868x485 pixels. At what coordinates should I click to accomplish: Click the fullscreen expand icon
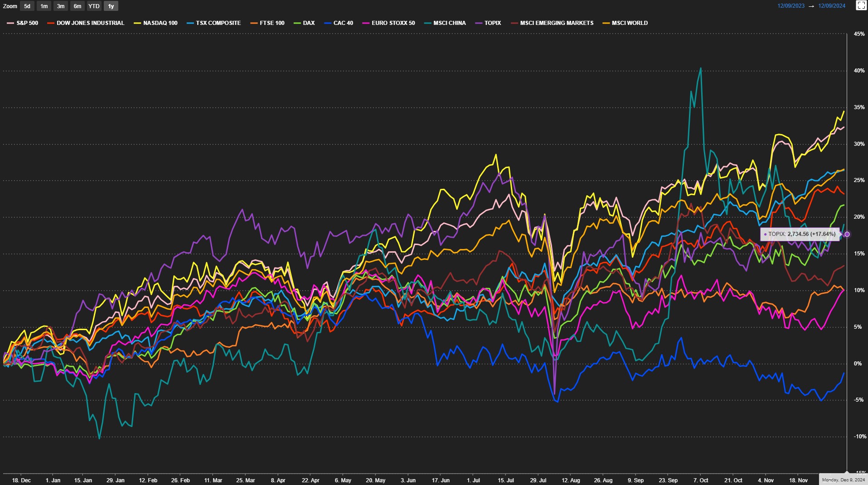pyautogui.click(x=861, y=5)
